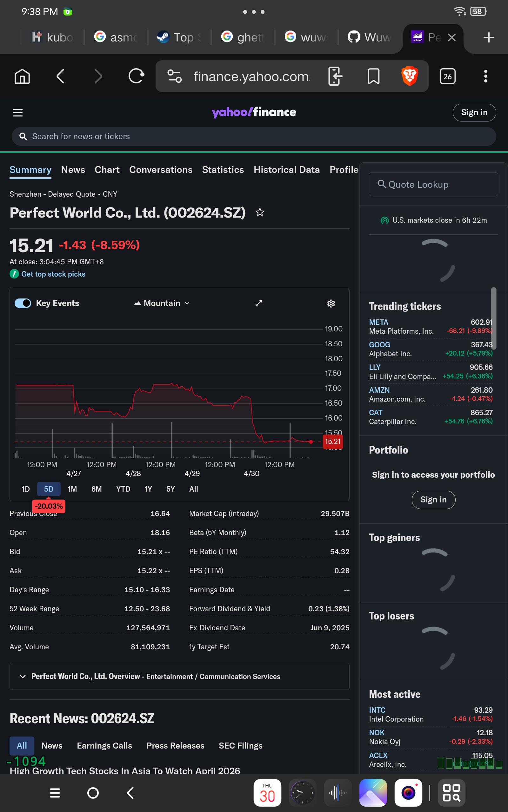Select the 5D chart range

[x=49, y=489]
